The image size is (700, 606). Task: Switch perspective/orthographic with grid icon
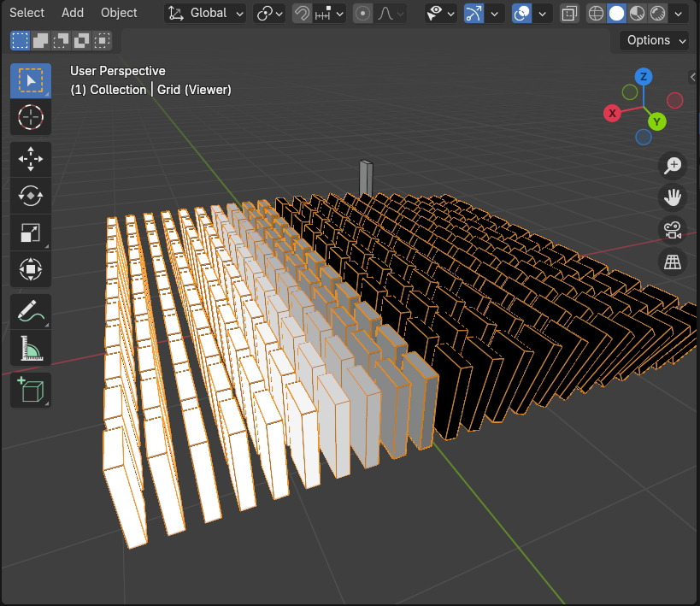673,262
